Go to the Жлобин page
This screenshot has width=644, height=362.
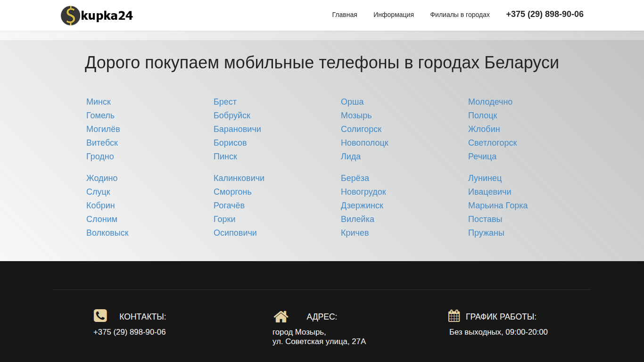point(484,129)
